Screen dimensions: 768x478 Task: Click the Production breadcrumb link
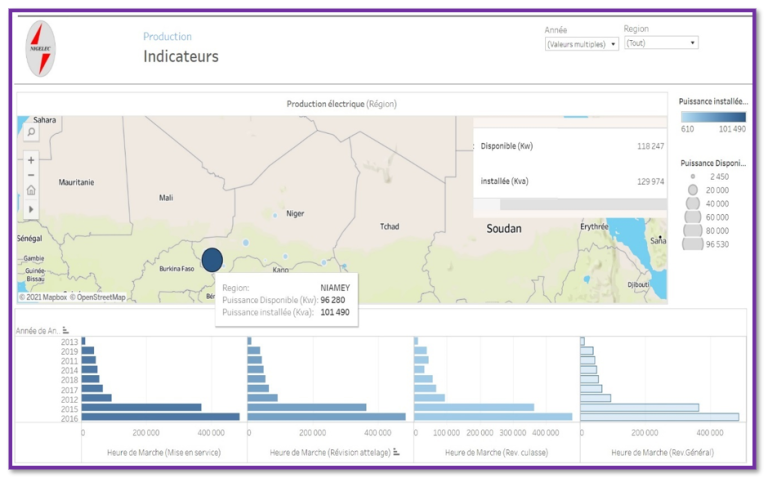[167, 37]
